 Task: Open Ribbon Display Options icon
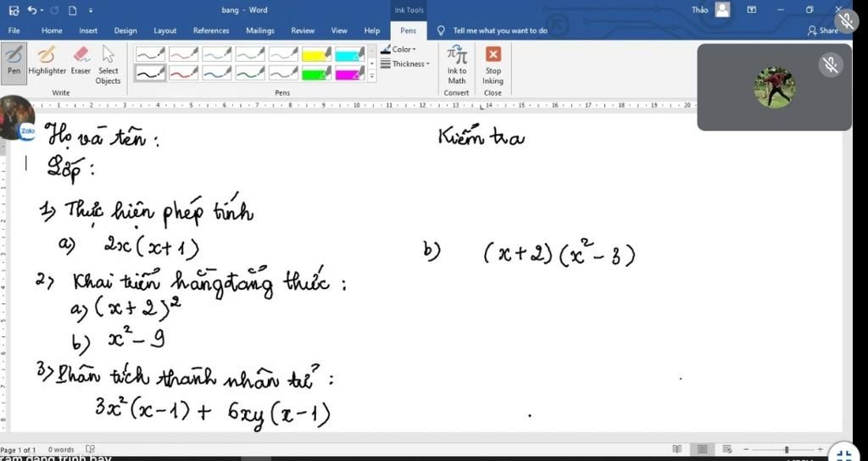(x=752, y=9)
